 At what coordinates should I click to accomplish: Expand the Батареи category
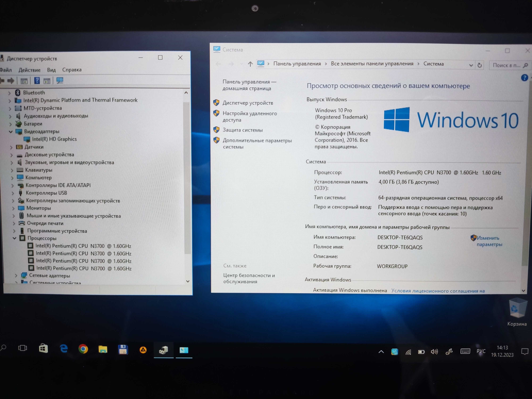pyautogui.click(x=10, y=124)
